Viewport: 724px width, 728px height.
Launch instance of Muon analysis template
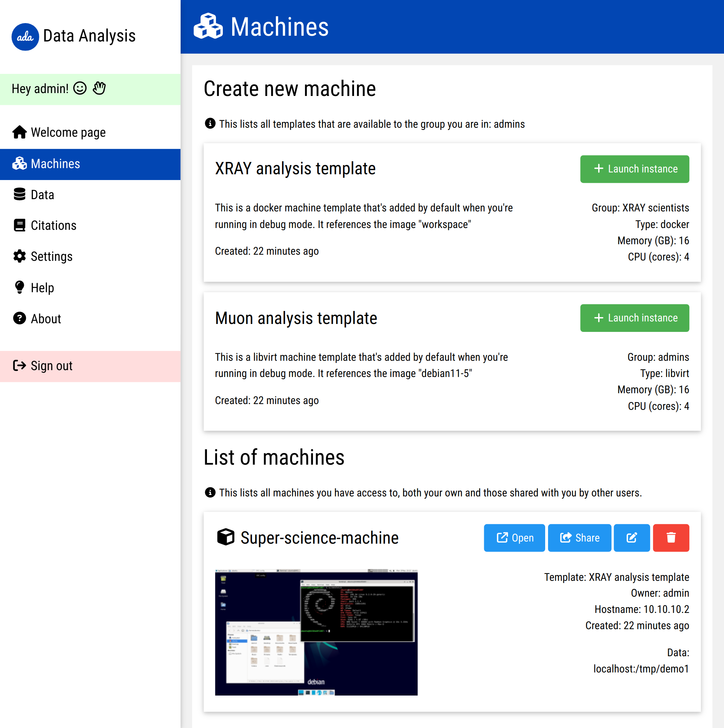coord(634,318)
